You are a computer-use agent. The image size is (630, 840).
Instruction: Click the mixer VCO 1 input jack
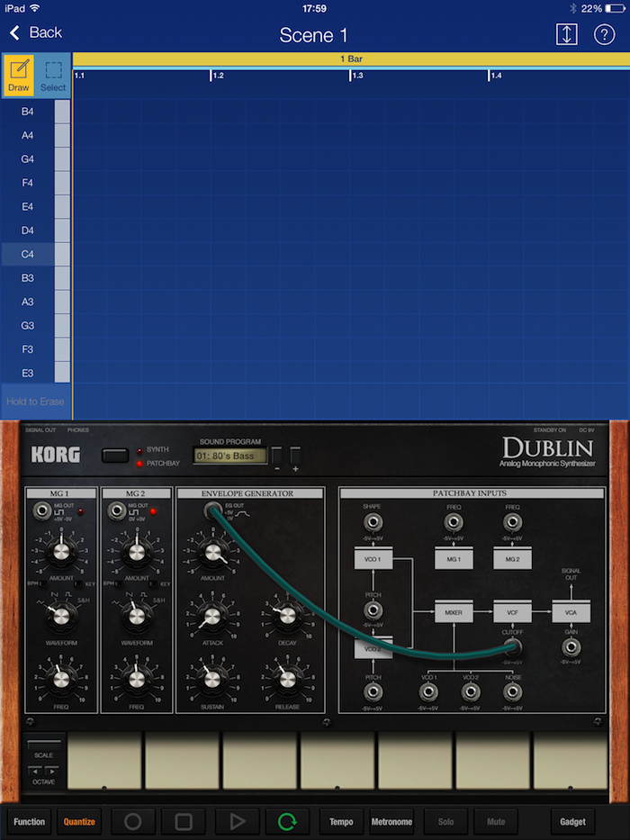point(428,692)
